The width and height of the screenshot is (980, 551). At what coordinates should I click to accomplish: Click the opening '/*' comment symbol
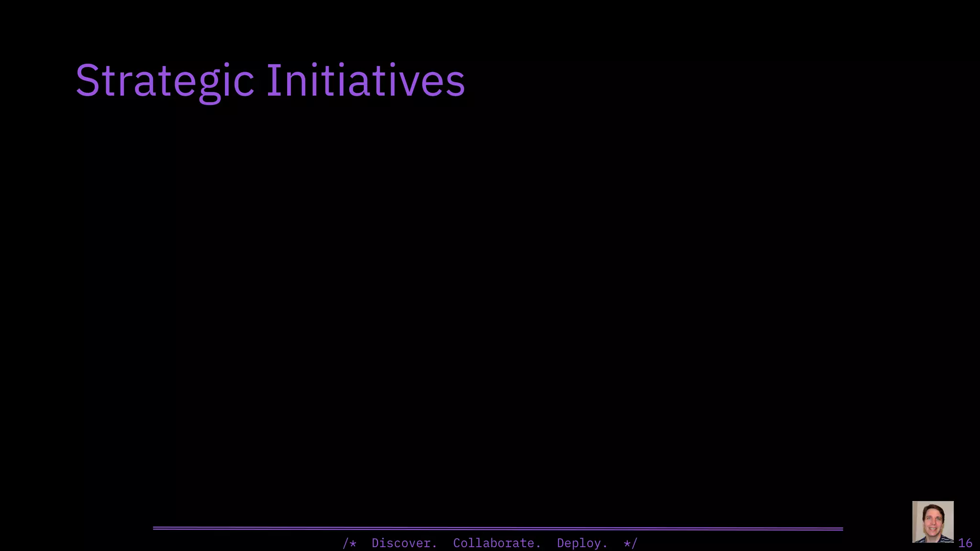(350, 543)
